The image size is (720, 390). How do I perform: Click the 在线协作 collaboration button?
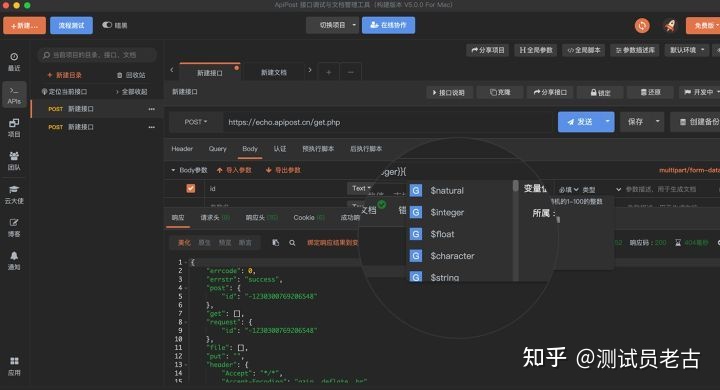tap(388, 25)
